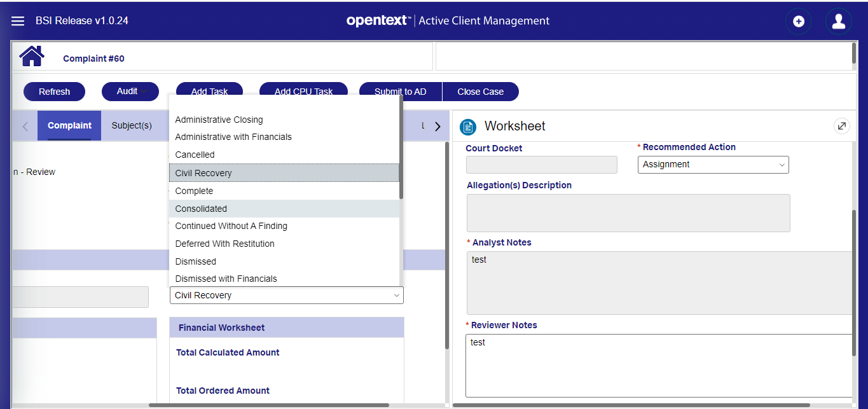Screen dimensions: 868x409
Task: Expand the Worksheet panel with arrow icon
Action: [x=841, y=126]
